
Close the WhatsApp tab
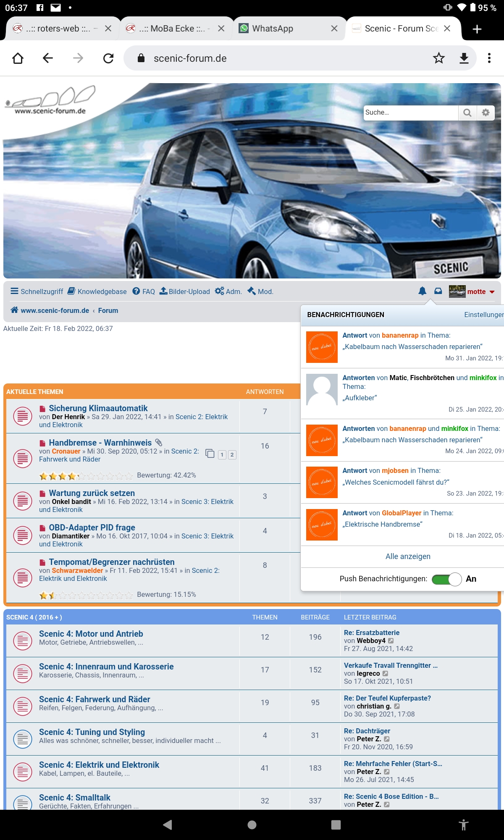[x=334, y=29]
